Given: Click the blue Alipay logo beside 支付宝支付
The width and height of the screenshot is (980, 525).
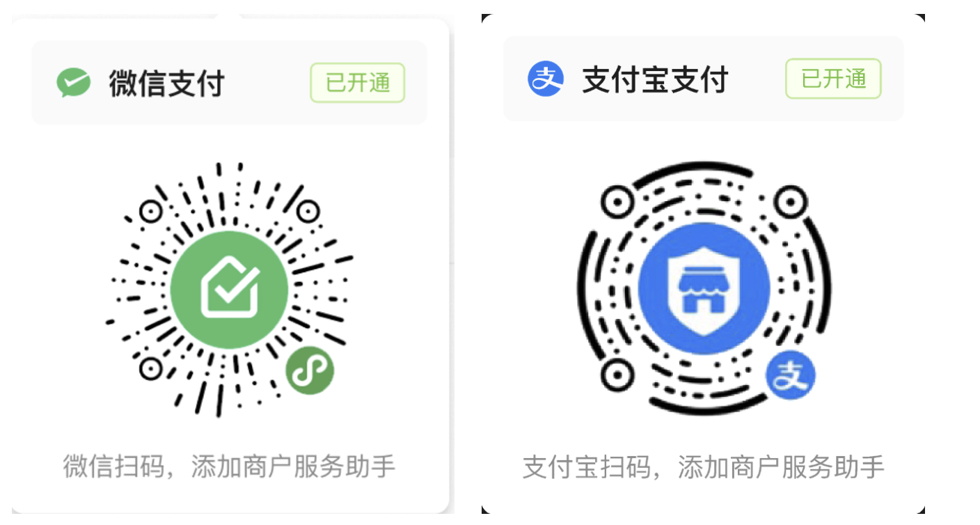Looking at the screenshot, I should pyautogui.click(x=545, y=79).
